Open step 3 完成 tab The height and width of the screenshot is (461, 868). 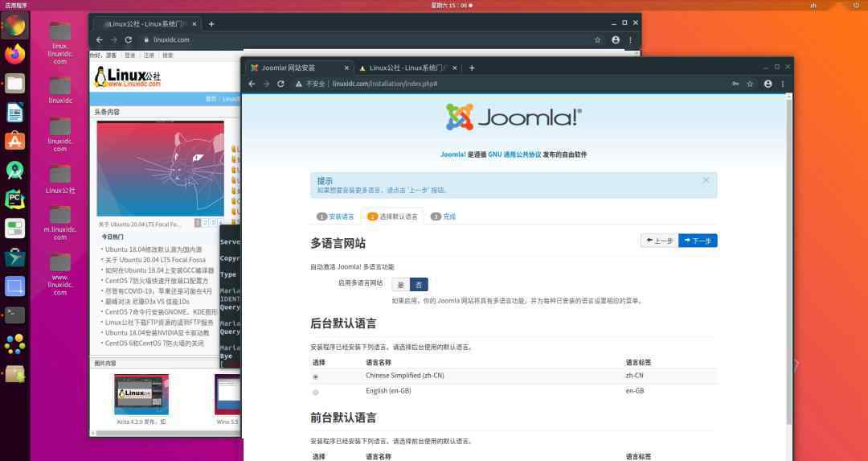444,216
